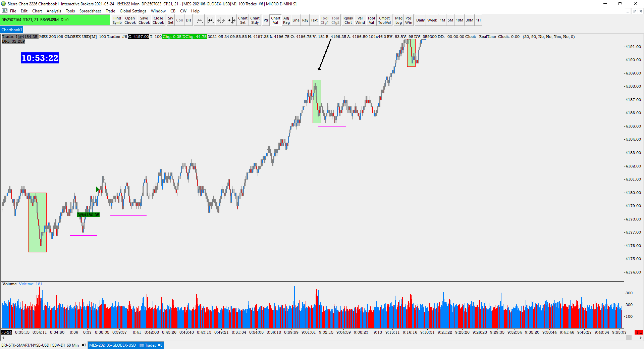Select the Line drawing tool
Image resolution: width=644 pixels, height=349 pixels.
point(296,20)
